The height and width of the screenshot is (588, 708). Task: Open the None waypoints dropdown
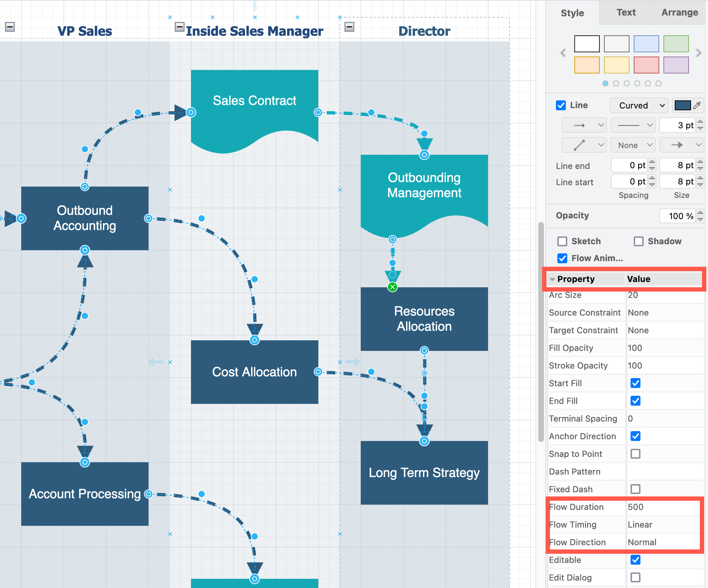(633, 145)
